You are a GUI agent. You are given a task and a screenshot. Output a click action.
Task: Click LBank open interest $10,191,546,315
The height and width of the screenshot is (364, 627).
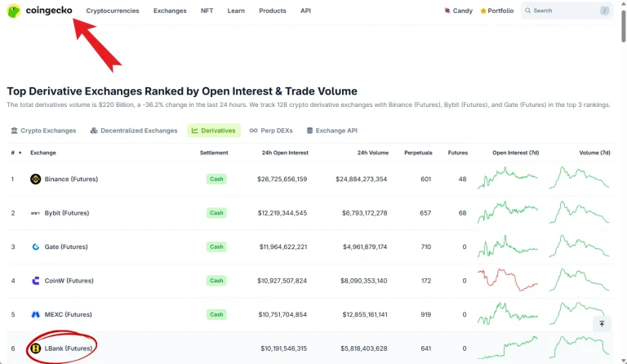click(x=283, y=348)
